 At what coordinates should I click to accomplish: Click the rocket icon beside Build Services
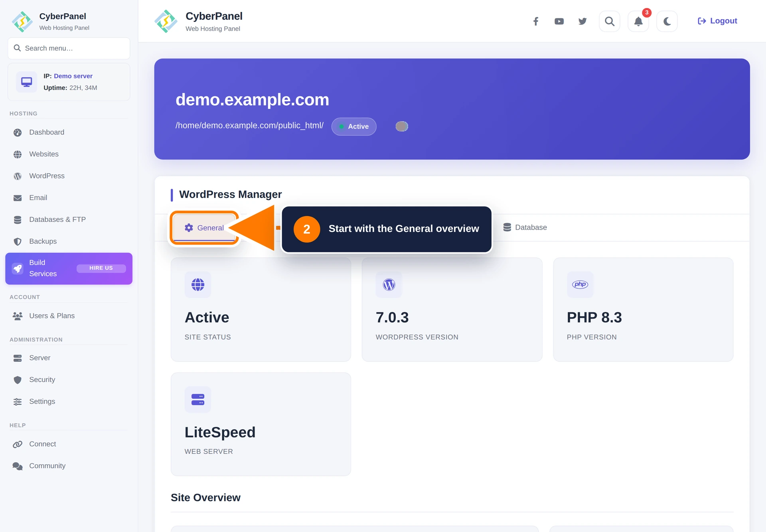pos(18,268)
